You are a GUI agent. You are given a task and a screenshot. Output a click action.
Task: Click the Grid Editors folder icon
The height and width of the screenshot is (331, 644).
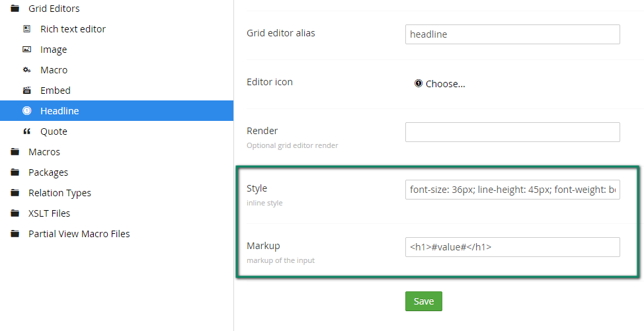15,9
